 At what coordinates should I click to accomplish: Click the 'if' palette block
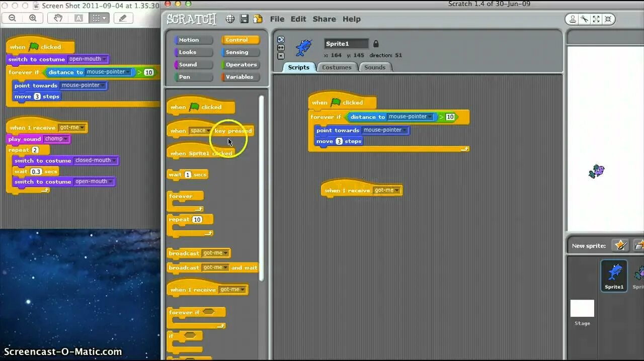(x=185, y=340)
